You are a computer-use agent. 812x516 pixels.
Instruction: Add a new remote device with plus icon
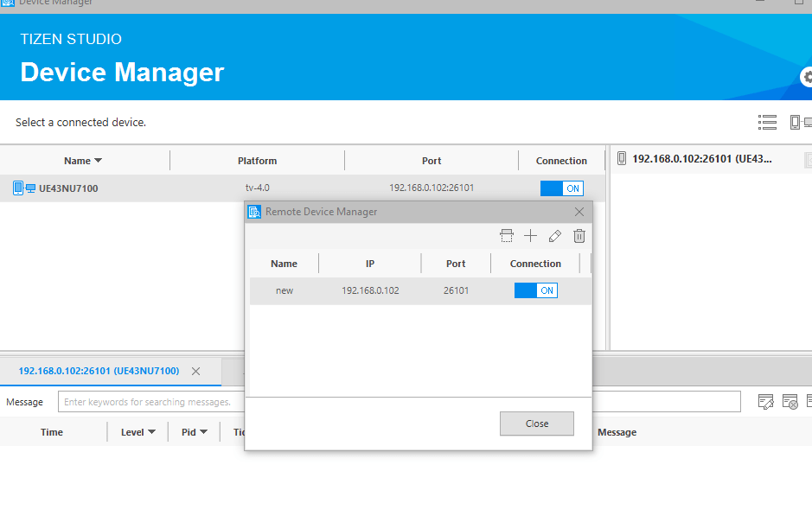[x=531, y=236]
